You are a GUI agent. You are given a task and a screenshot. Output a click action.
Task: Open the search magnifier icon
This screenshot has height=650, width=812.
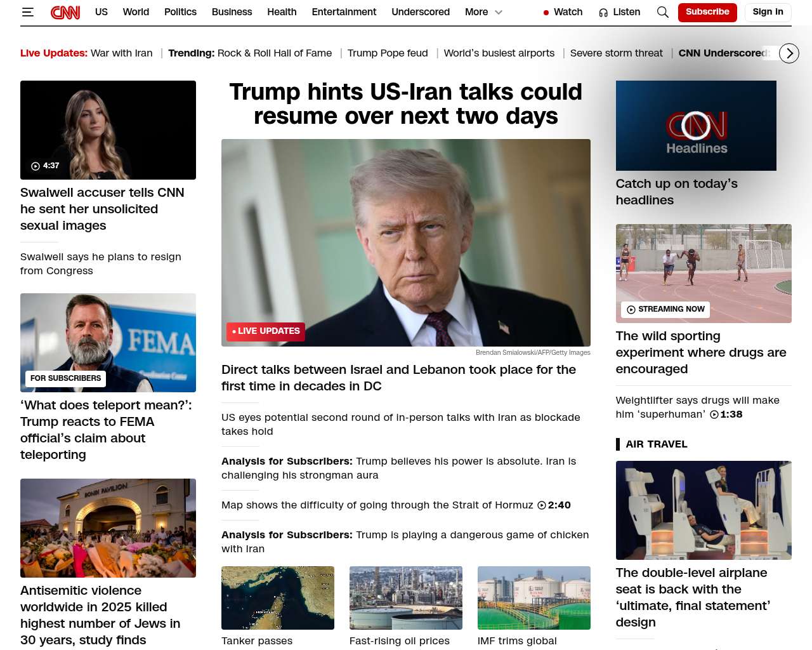tap(662, 12)
